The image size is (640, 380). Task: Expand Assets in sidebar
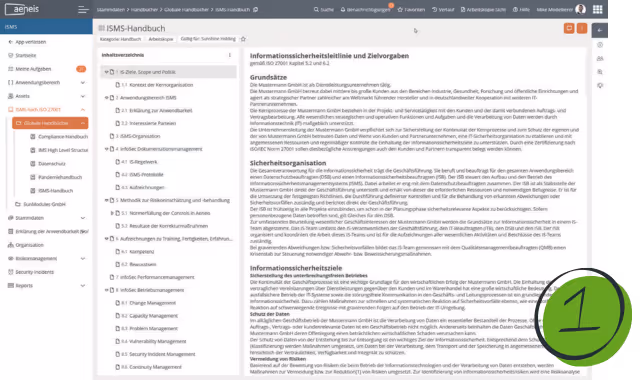[x=83, y=96]
